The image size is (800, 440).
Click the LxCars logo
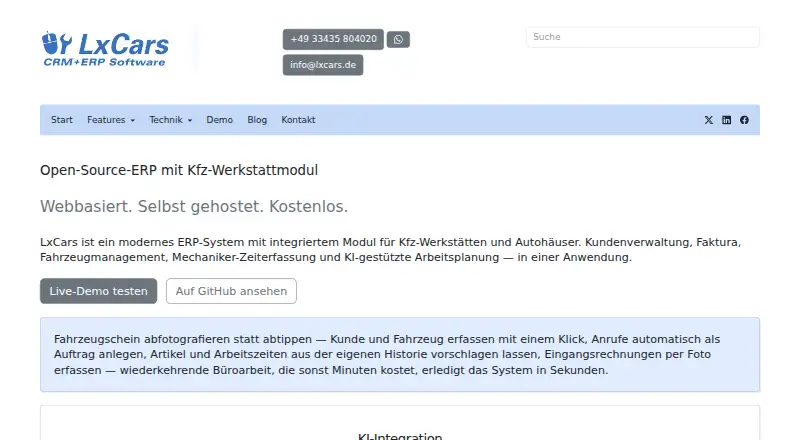coord(105,49)
